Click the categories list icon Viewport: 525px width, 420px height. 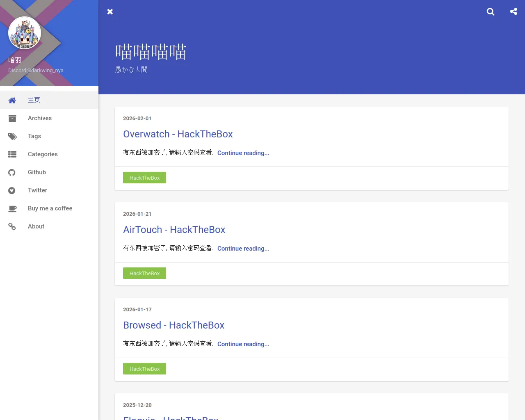click(12, 155)
